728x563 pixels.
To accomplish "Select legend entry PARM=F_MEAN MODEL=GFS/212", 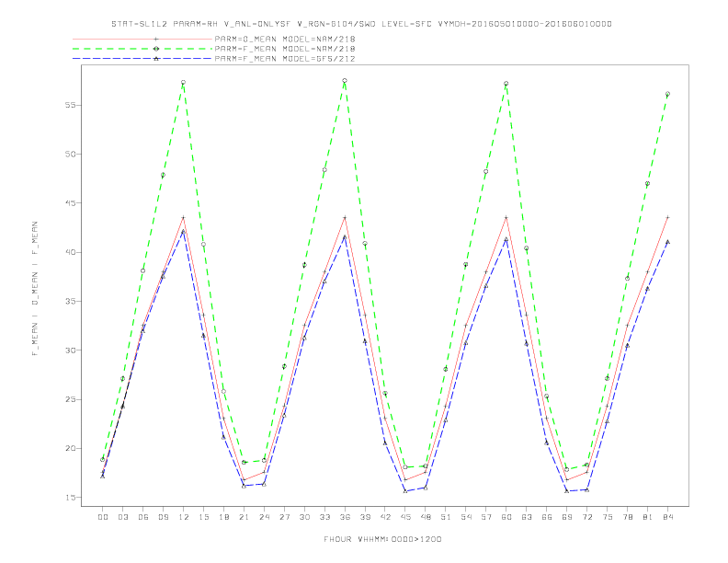I will (285, 59).
